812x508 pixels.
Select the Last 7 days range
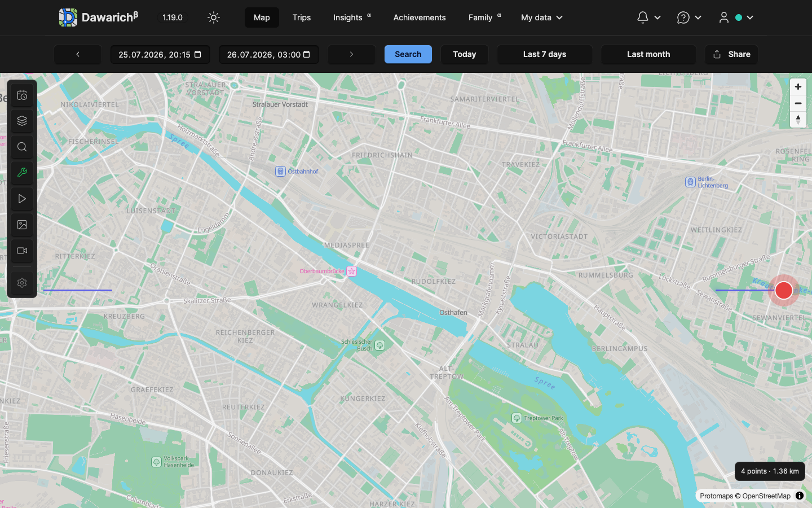coord(545,54)
